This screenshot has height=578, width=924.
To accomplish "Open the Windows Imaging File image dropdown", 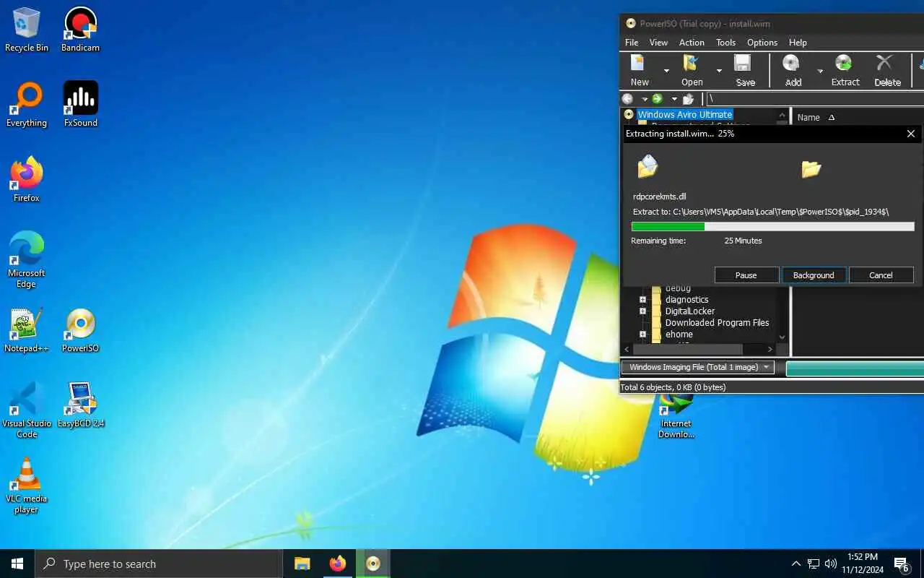I will pyautogui.click(x=698, y=367).
